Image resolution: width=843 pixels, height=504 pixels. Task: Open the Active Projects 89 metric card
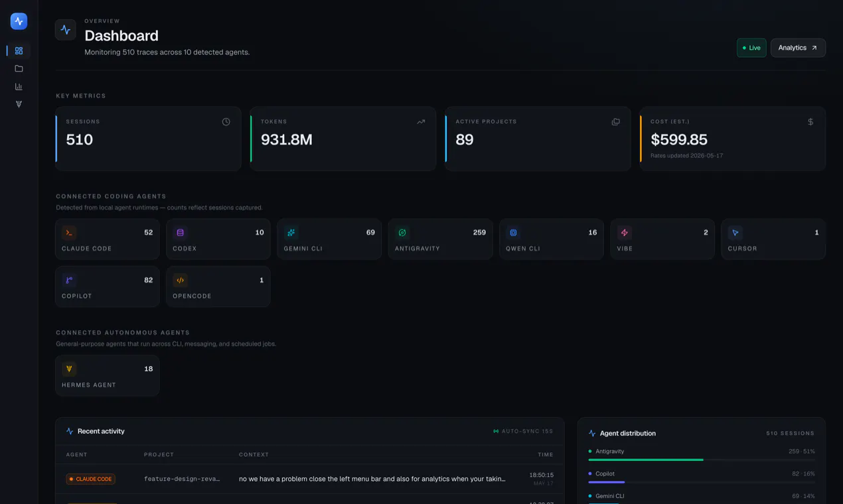pyautogui.click(x=538, y=139)
